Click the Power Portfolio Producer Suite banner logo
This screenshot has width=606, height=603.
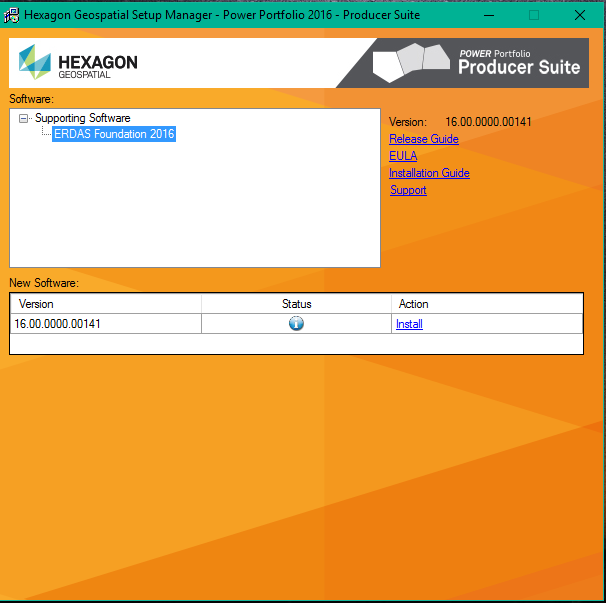click(477, 63)
